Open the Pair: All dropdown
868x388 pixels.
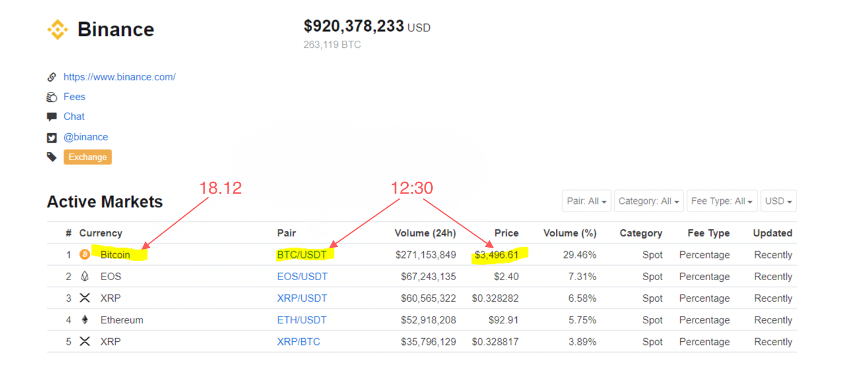(x=586, y=201)
